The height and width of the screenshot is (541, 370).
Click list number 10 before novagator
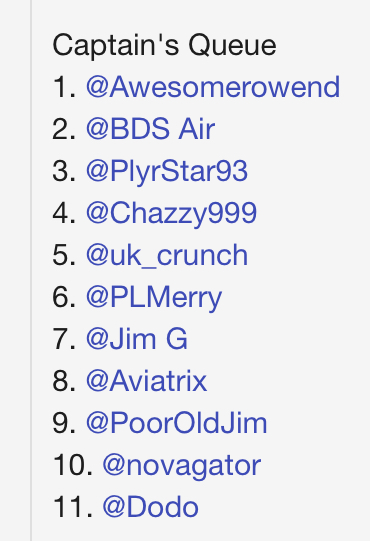[72, 466]
